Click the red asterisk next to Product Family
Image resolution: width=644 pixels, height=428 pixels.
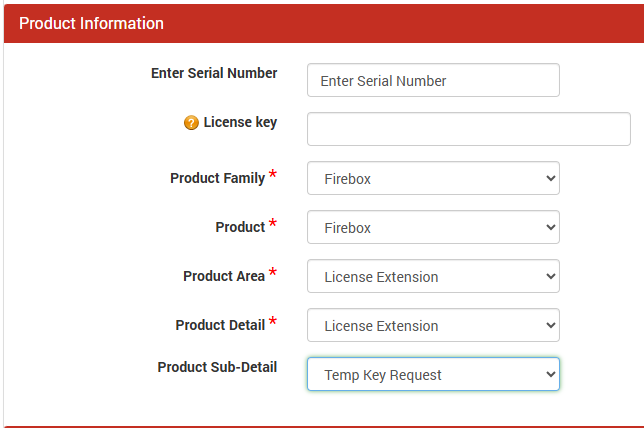click(x=273, y=176)
